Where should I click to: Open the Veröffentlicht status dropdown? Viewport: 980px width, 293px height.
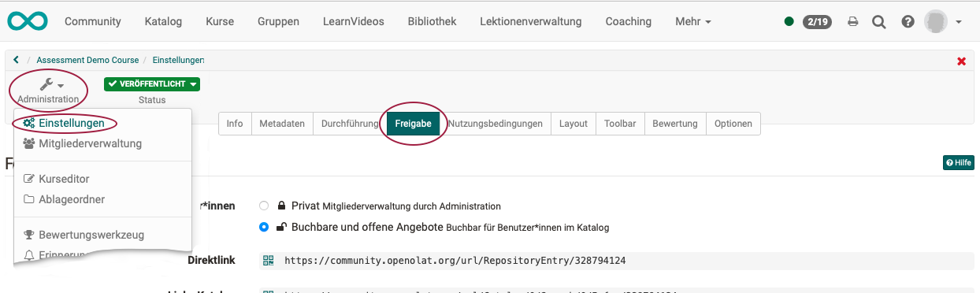click(x=152, y=83)
